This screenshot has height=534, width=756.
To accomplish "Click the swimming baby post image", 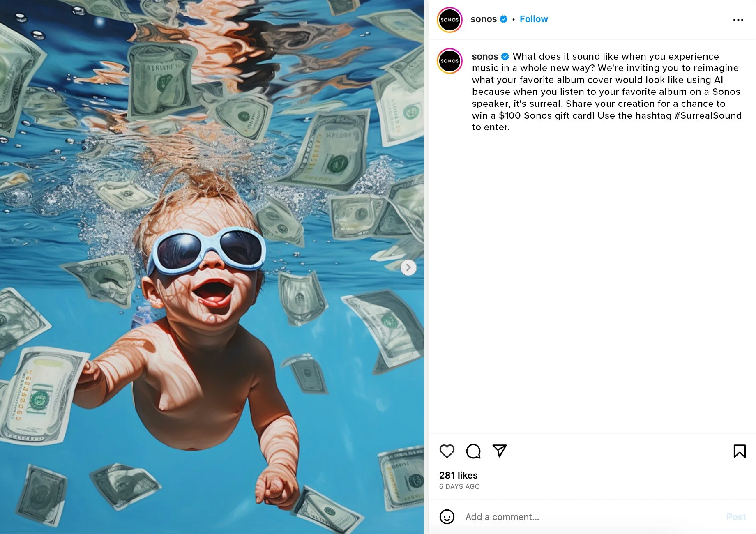I will coord(212,267).
